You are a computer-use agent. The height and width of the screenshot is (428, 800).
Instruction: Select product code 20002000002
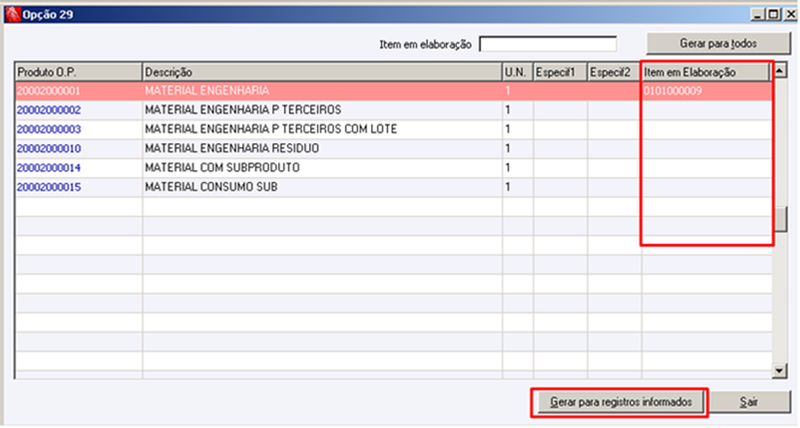tap(48, 110)
